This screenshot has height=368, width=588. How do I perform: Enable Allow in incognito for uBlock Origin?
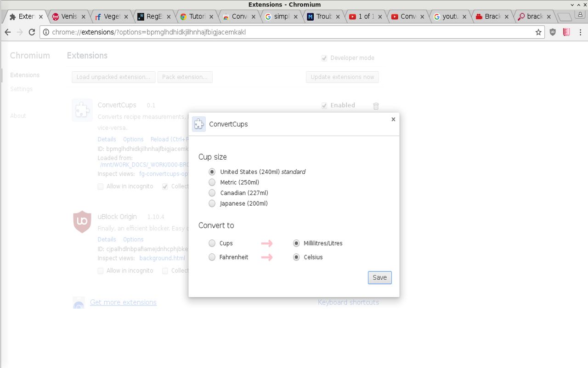pyautogui.click(x=100, y=270)
